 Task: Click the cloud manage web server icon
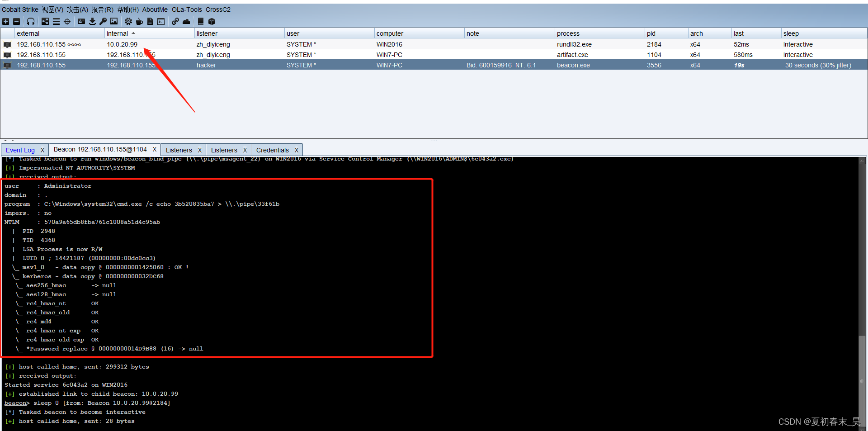[186, 21]
